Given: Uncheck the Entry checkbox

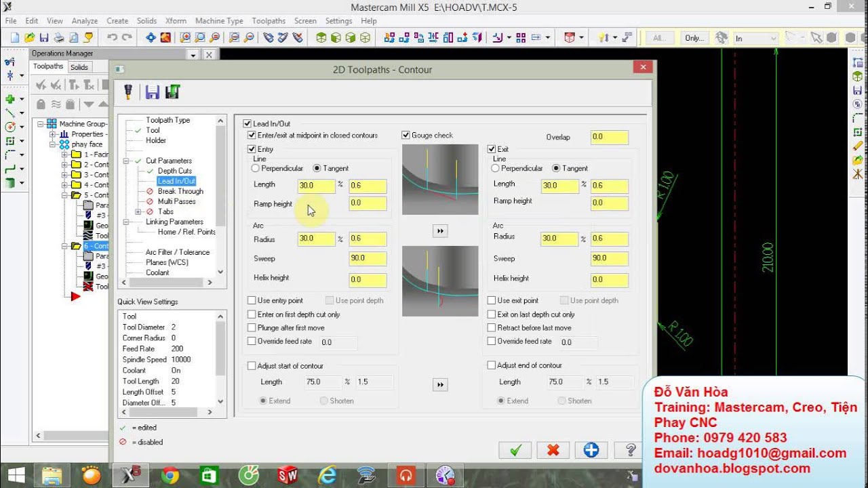Looking at the screenshot, I should pyautogui.click(x=252, y=149).
